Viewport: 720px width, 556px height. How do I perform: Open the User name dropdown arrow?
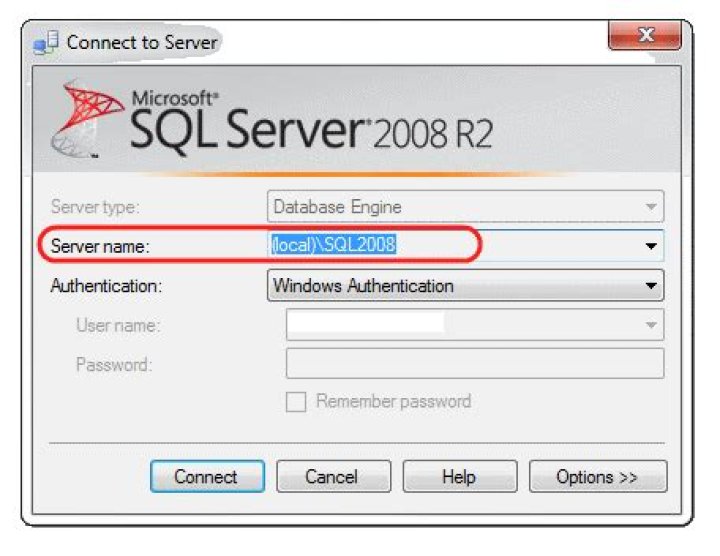pyautogui.click(x=651, y=325)
